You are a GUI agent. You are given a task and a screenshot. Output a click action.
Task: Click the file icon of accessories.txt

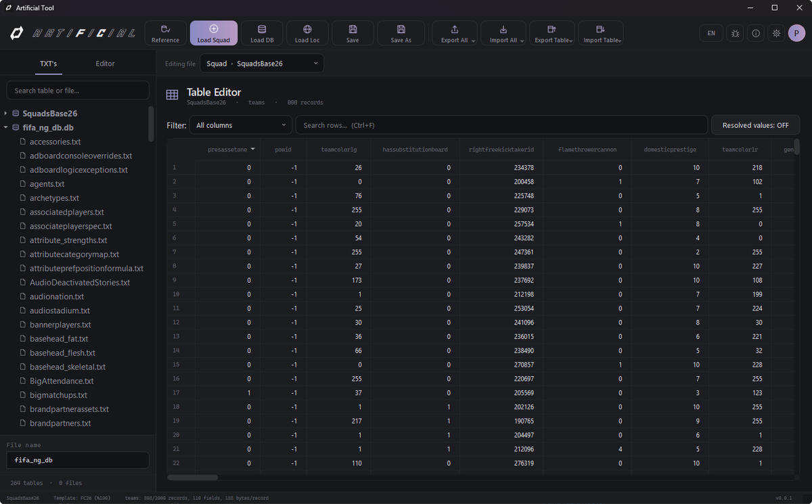pyautogui.click(x=23, y=141)
